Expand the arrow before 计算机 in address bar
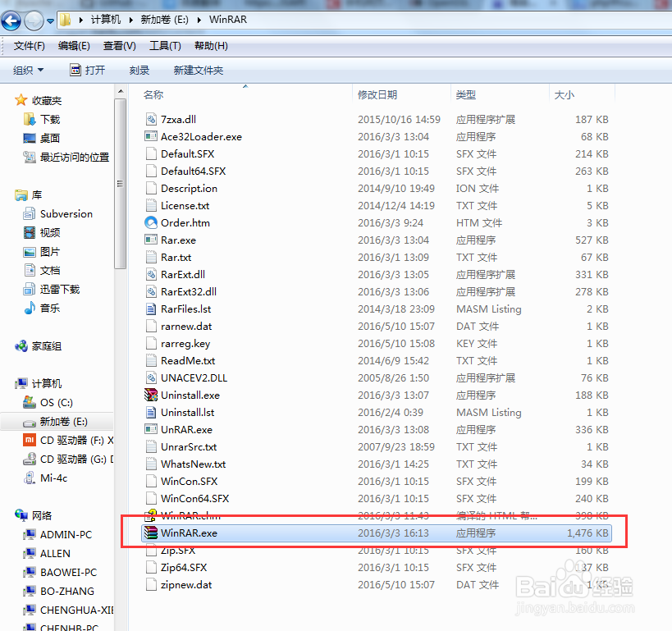This screenshot has height=631, width=672. coord(80,20)
